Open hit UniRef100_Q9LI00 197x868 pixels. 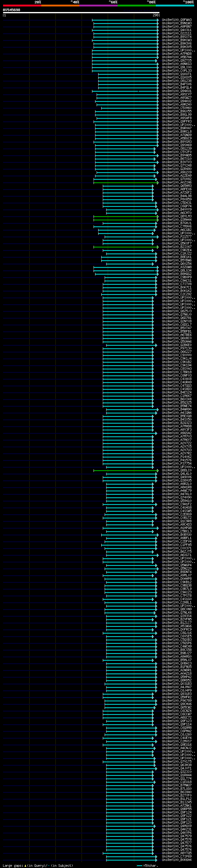point(177,67)
